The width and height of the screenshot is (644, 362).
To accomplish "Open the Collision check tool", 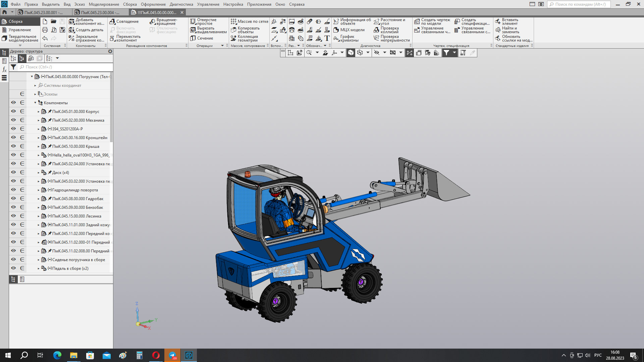I will pos(376,30).
